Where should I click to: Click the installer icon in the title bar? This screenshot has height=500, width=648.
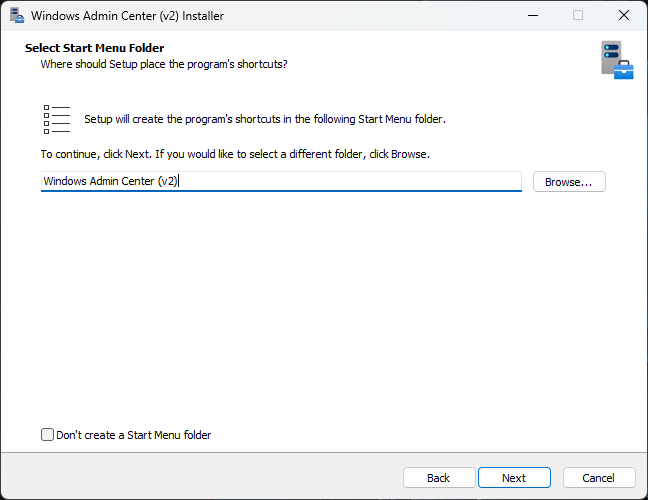pyautogui.click(x=16, y=16)
